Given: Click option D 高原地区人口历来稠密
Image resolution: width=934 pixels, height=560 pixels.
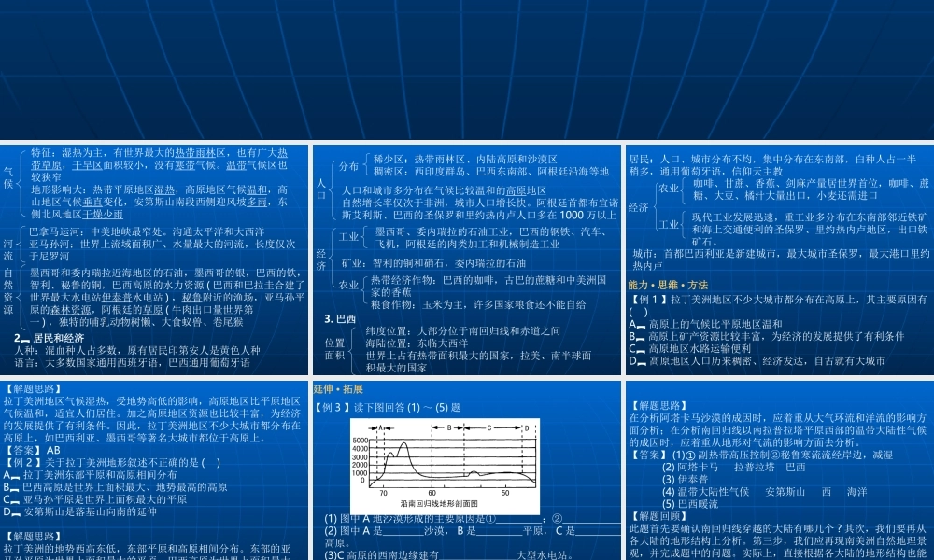Looking at the screenshot, I should (x=757, y=360).
